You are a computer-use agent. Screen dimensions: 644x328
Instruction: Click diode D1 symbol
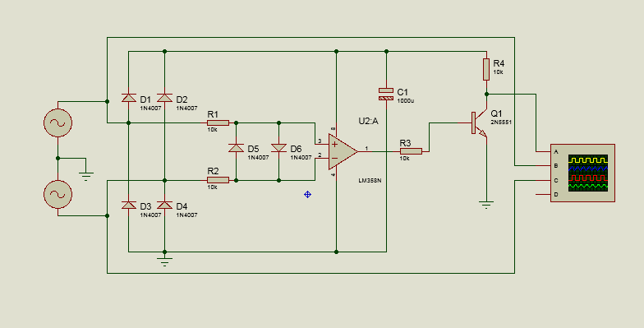coord(128,98)
